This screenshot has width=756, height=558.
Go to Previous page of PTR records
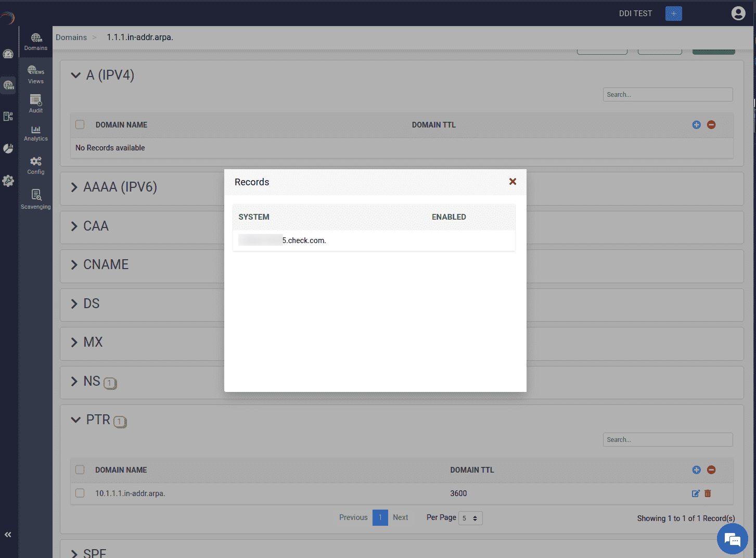click(353, 517)
